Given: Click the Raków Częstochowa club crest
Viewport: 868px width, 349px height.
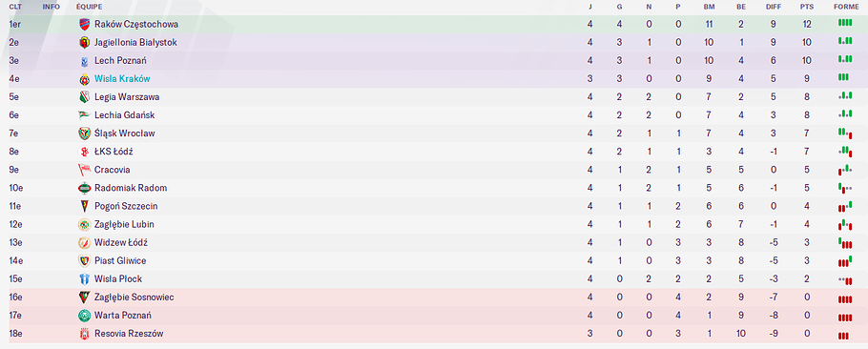Looking at the screenshot, I should click(84, 25).
